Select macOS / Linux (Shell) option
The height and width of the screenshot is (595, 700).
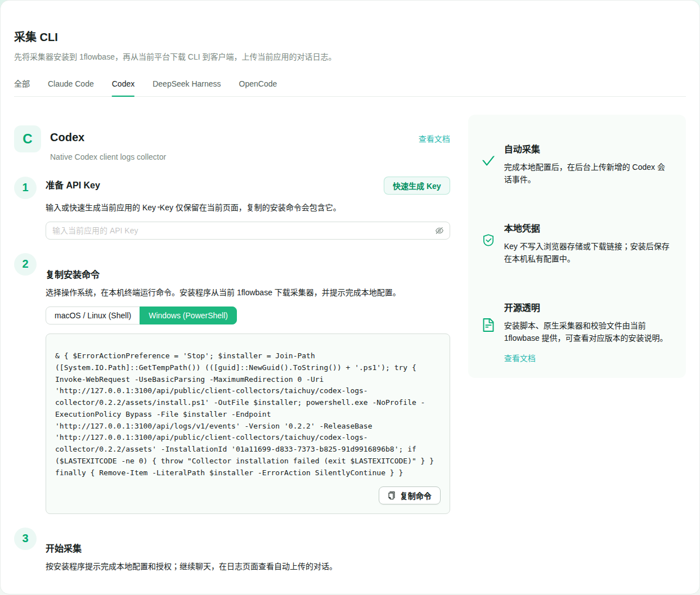pos(93,315)
